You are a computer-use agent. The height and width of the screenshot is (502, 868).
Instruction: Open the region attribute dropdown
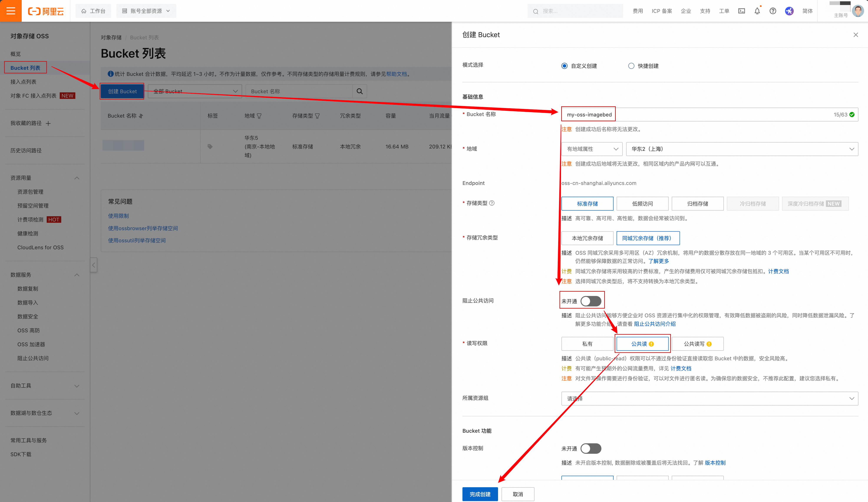click(x=592, y=149)
